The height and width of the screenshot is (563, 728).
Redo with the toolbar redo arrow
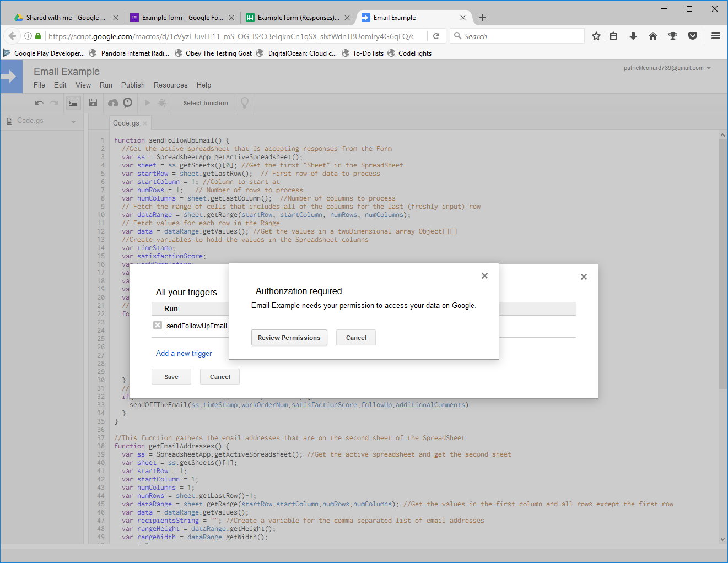54,103
